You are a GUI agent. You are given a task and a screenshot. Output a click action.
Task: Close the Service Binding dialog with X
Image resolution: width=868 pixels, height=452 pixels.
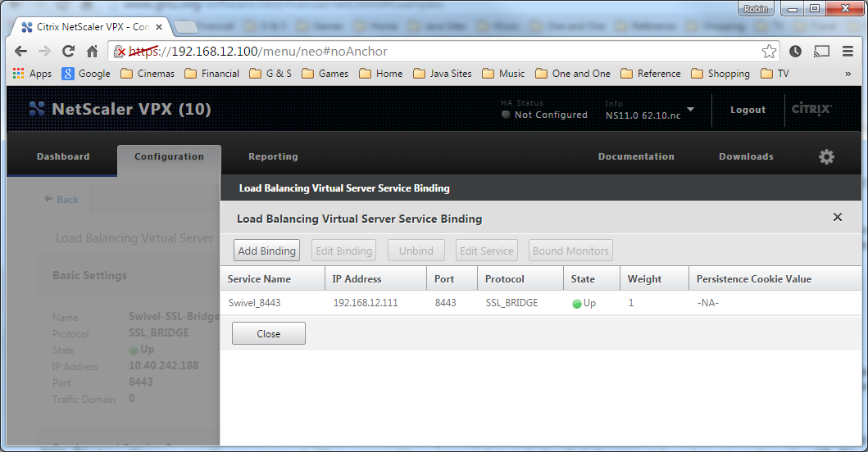point(837,218)
